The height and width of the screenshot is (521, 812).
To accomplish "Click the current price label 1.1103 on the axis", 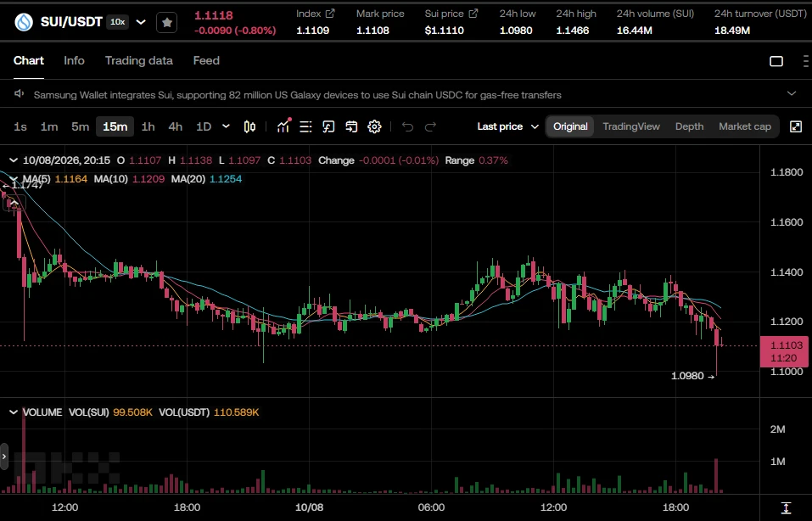I will click(786, 351).
